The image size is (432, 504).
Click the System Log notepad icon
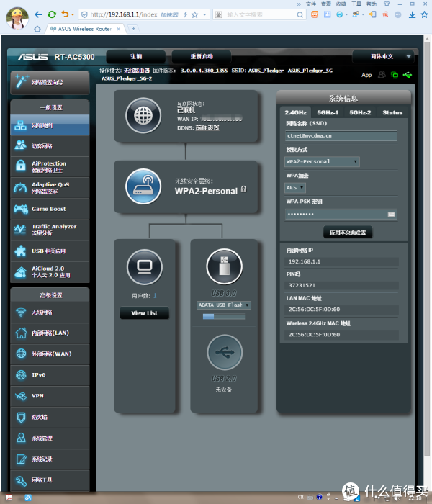tap(21, 459)
